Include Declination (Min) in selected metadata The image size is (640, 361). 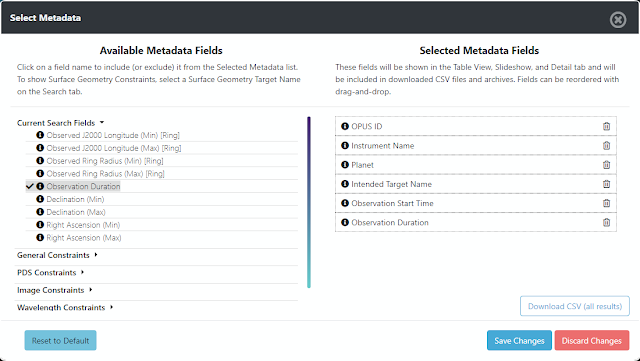coord(75,199)
